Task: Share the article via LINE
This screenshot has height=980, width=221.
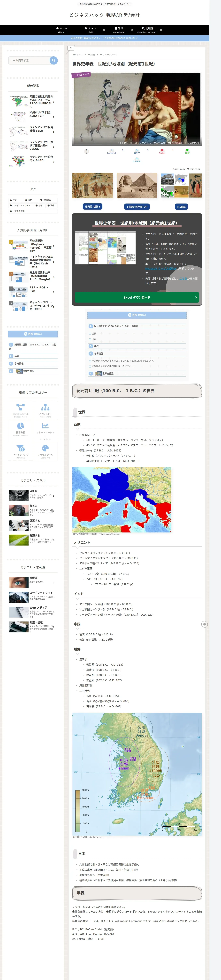Action: [187, 151]
